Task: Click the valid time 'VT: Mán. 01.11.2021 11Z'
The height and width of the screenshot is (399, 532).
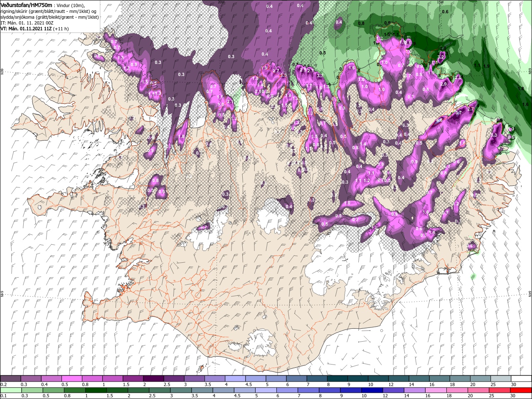Action: 26,29
